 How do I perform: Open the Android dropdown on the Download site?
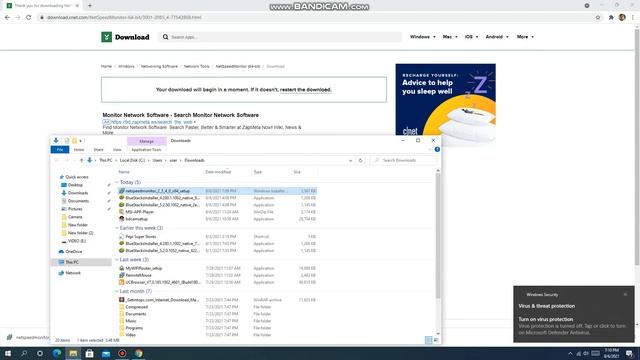pyautogui.click(x=497, y=37)
